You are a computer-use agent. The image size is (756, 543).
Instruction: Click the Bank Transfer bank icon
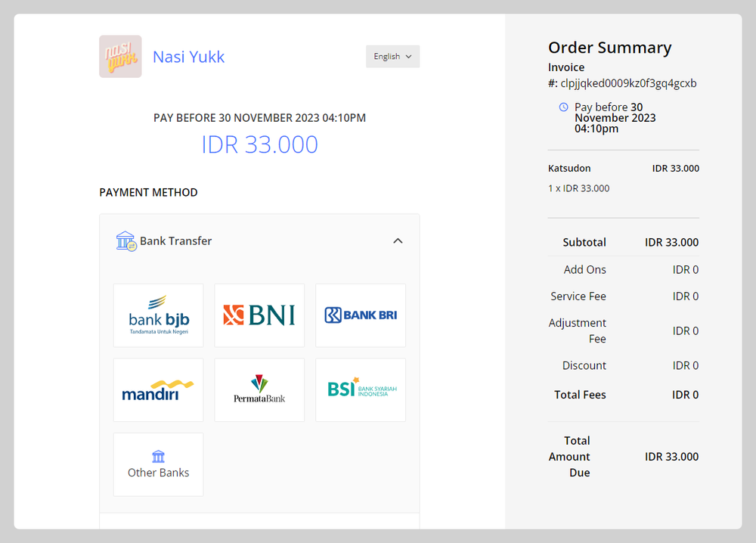[x=126, y=240]
